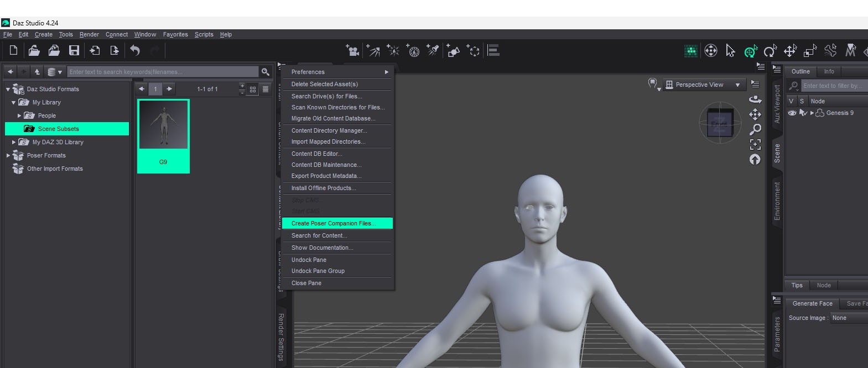Collapse the Daz Studio Formats tree

click(x=8, y=89)
